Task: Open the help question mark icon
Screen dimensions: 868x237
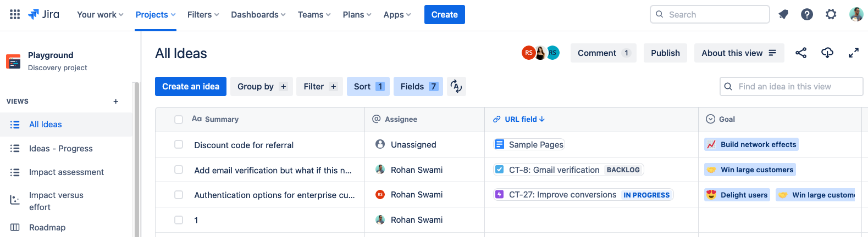Action: tap(807, 14)
